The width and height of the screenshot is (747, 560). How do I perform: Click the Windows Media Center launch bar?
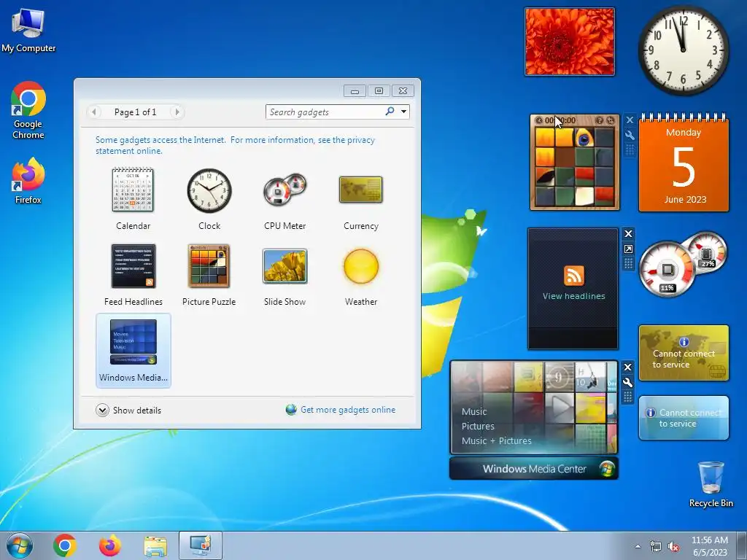[533, 469]
